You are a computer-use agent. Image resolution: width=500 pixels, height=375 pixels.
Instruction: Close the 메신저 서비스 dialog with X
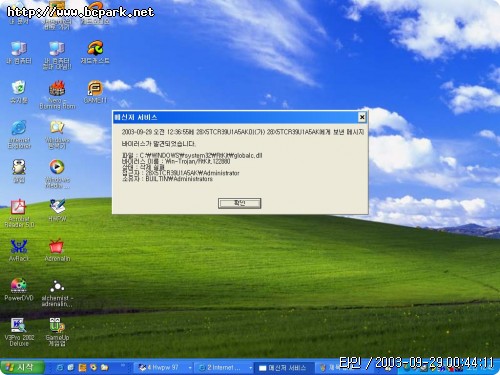pos(362,117)
